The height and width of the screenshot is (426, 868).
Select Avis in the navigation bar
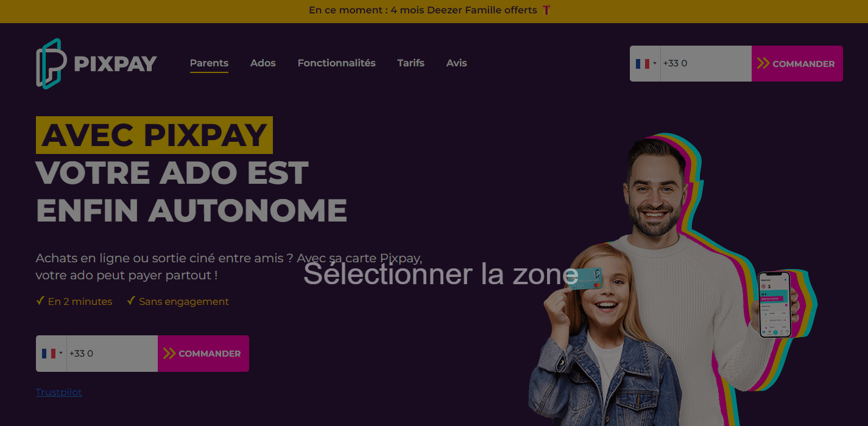pyautogui.click(x=456, y=63)
